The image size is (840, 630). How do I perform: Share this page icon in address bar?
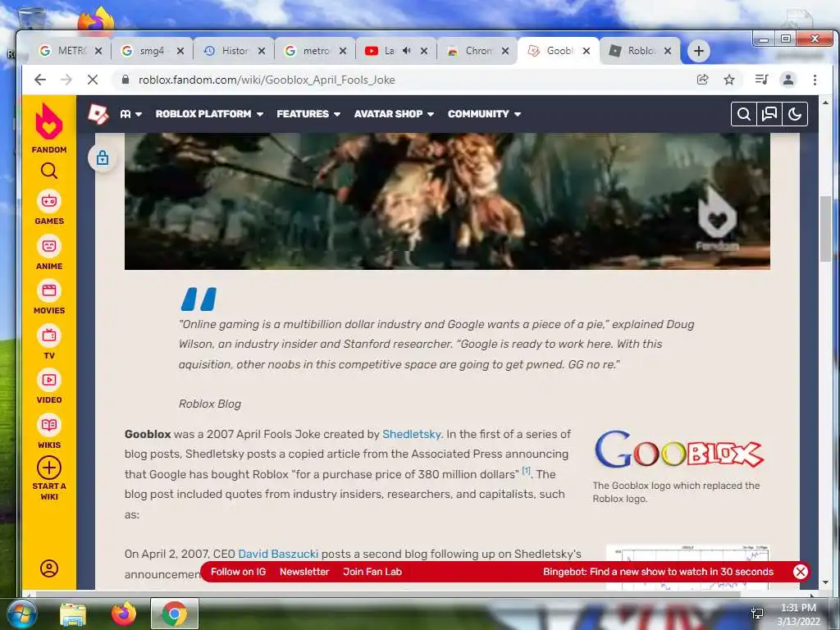pyautogui.click(x=702, y=80)
